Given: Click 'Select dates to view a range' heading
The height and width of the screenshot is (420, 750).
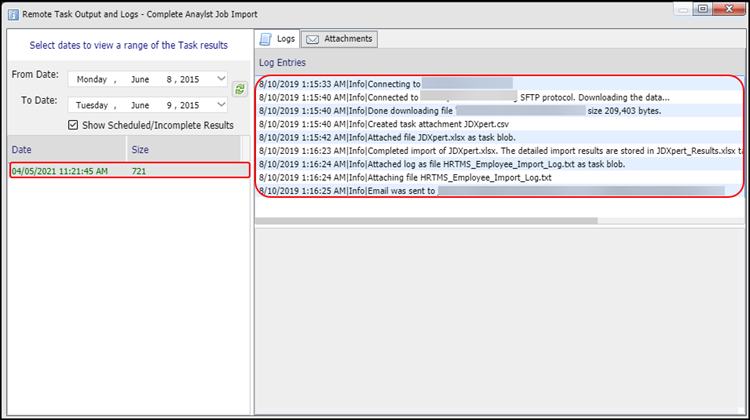Looking at the screenshot, I should (129, 45).
